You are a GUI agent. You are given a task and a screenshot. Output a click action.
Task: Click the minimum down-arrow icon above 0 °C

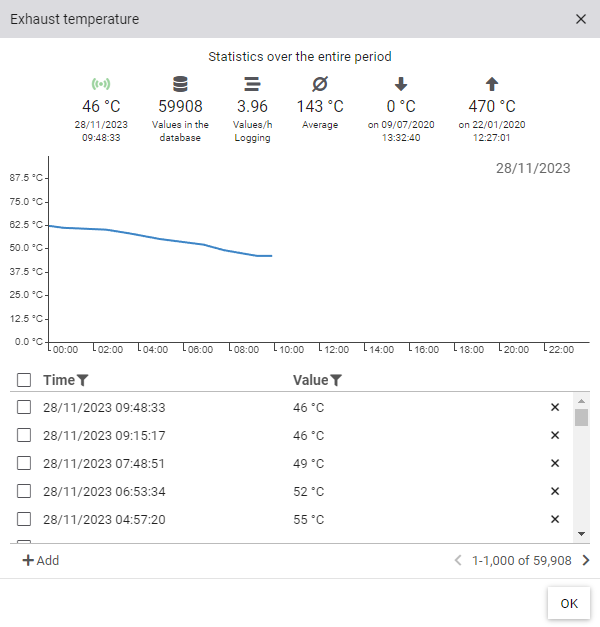401,84
